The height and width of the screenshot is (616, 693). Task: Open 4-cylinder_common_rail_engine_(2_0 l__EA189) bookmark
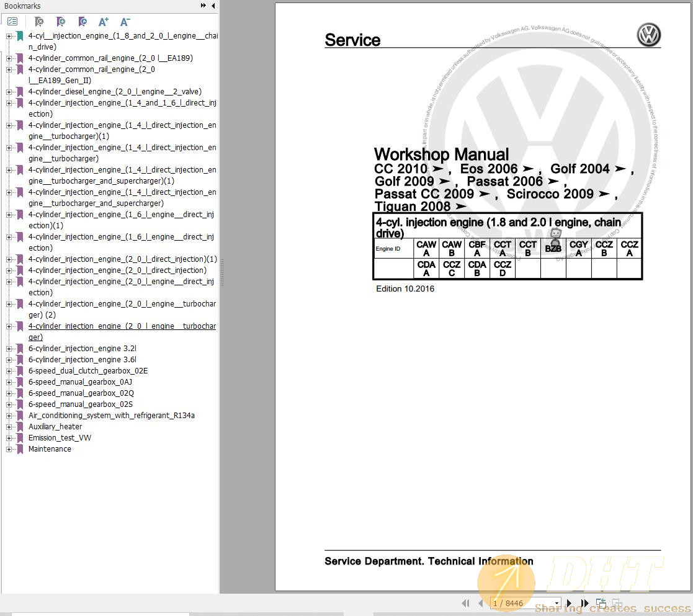[110, 58]
